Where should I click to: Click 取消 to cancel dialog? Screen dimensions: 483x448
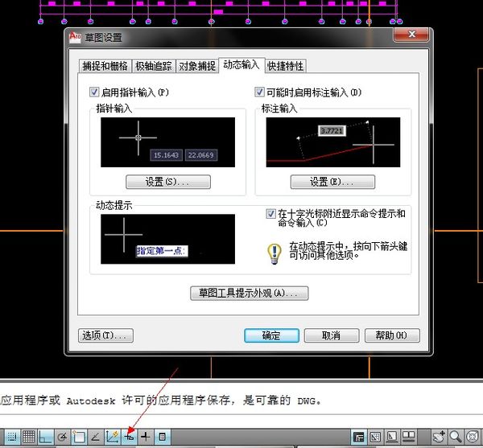click(x=332, y=335)
